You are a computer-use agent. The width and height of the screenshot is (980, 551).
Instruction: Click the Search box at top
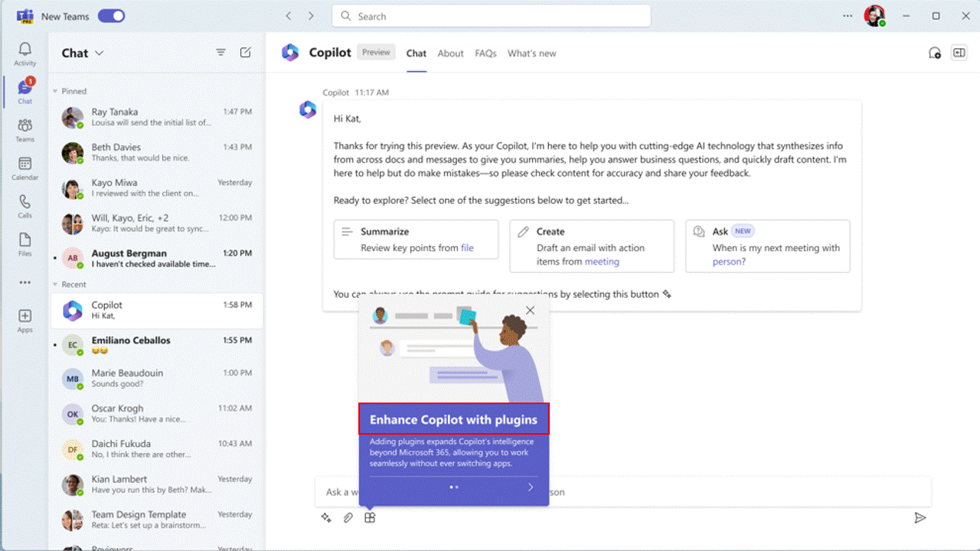(491, 16)
